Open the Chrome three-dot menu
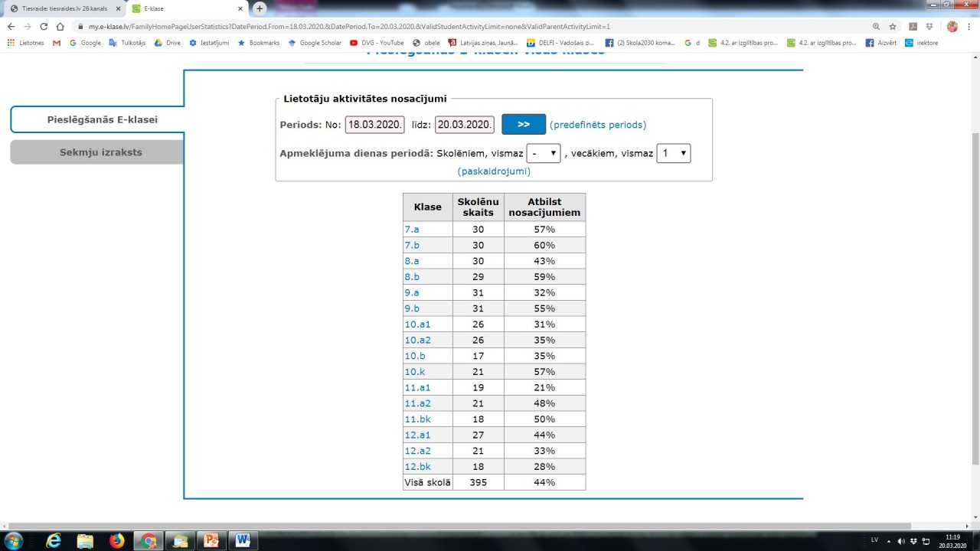 (x=969, y=26)
